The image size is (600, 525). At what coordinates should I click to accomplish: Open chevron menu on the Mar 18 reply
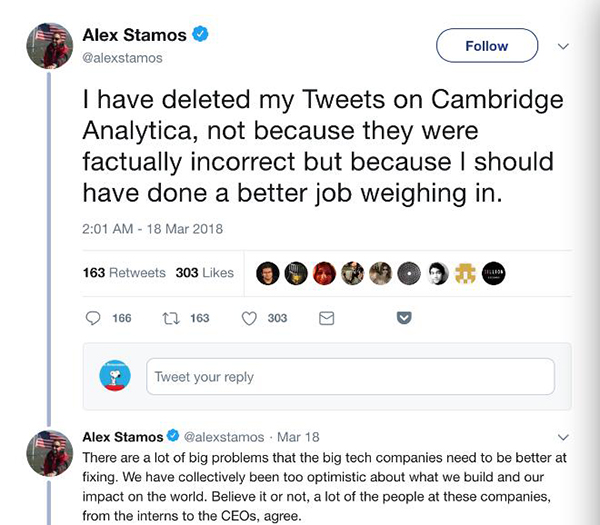pyautogui.click(x=562, y=437)
